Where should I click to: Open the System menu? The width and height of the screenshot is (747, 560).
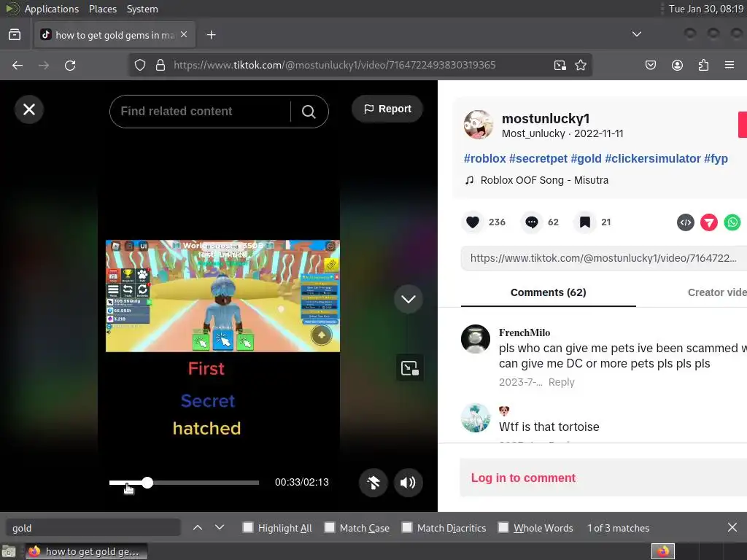142,9
